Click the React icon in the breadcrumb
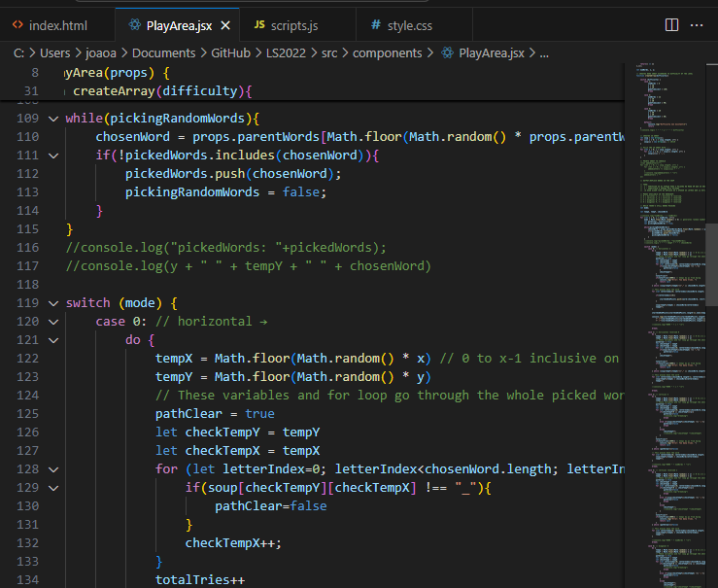Viewport: 718px width, 588px height. pyautogui.click(x=447, y=52)
